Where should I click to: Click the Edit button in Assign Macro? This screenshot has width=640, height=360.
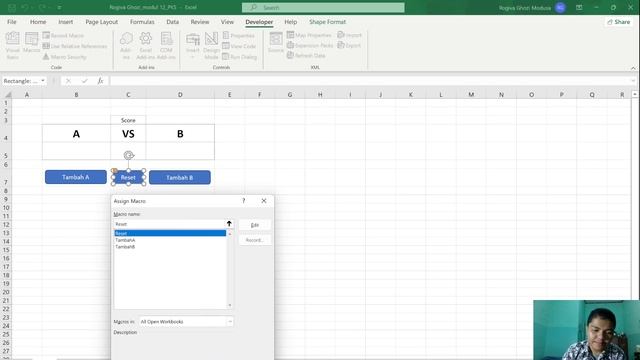[255, 225]
